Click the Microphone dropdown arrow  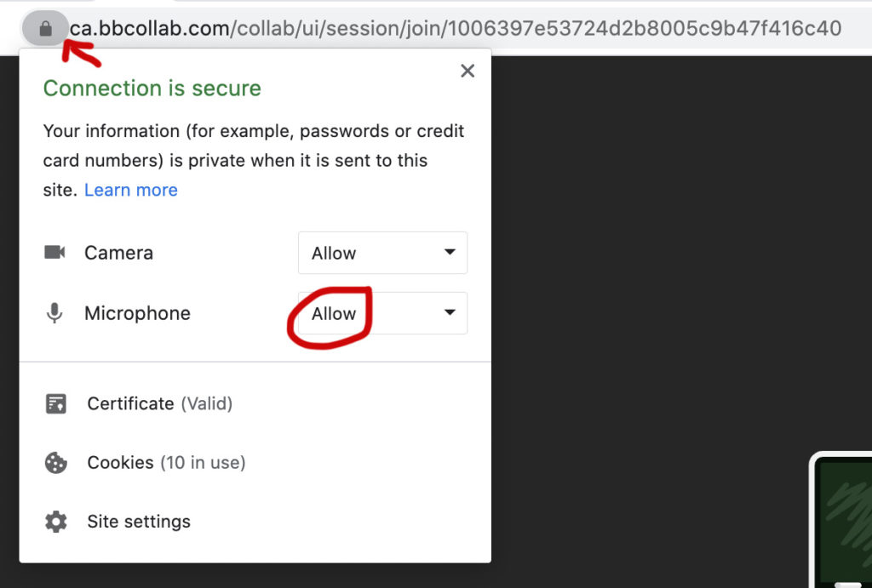[x=450, y=313]
